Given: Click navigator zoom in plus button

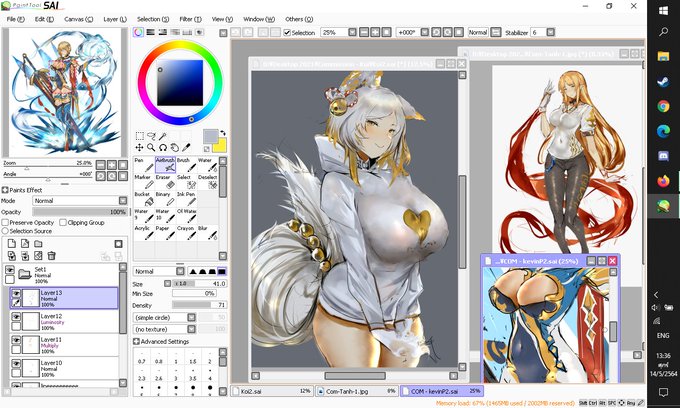Looking at the screenshot, I should click(x=112, y=164).
